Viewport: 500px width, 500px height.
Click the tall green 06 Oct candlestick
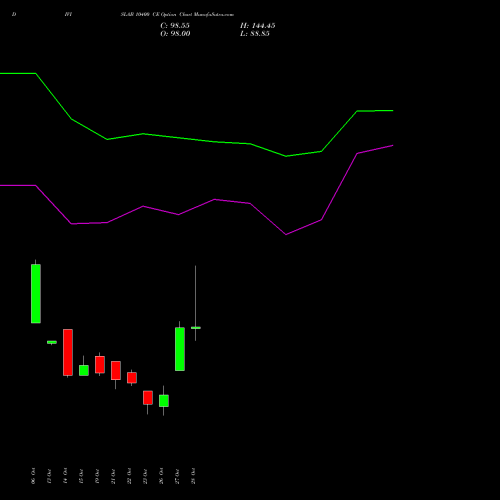tap(36, 293)
